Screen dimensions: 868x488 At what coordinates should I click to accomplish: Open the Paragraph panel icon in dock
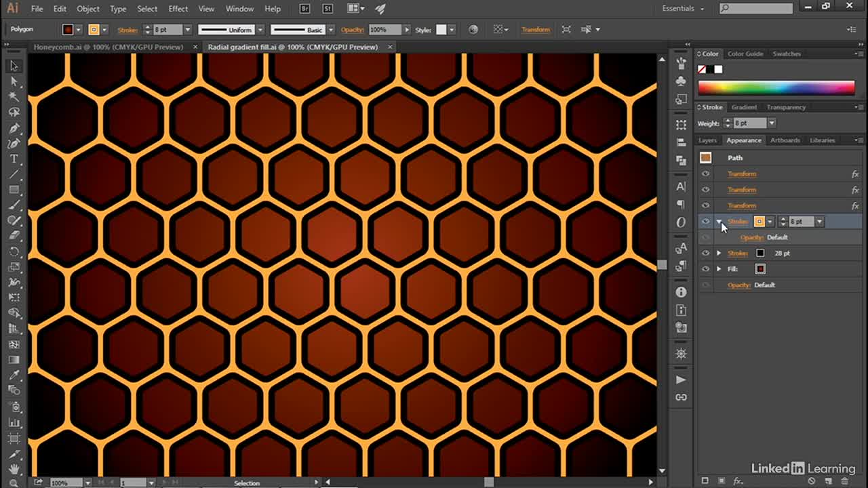coord(681,204)
